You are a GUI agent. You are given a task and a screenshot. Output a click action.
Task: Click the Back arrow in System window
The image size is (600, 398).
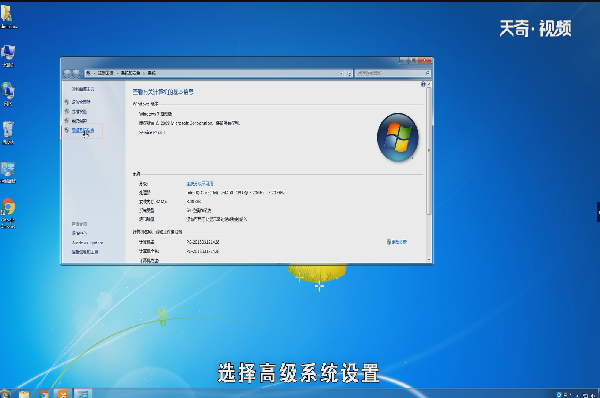click(68, 73)
